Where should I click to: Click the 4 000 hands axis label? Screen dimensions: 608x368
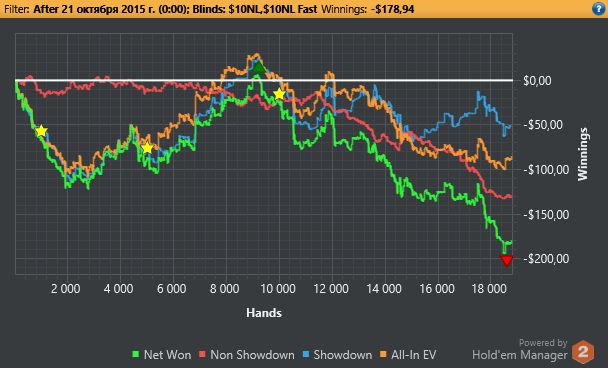click(x=118, y=289)
